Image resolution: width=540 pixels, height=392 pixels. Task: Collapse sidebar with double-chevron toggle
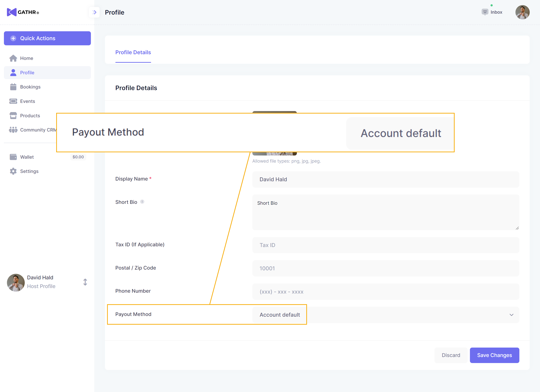(x=94, y=12)
